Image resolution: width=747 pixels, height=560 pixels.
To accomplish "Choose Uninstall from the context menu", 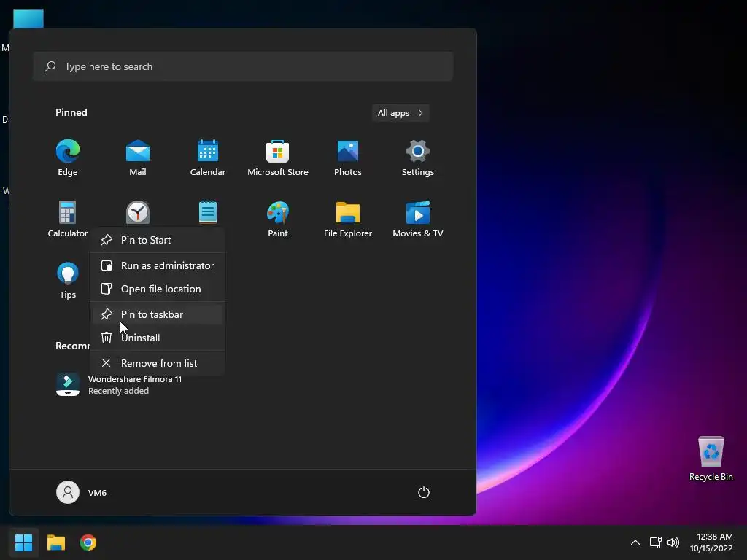I will 158,338.
